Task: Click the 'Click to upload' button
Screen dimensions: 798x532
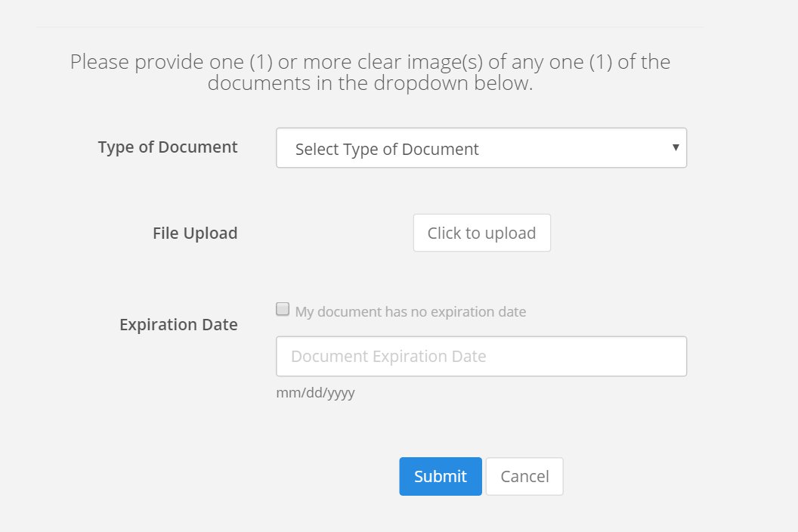Action: [x=481, y=233]
